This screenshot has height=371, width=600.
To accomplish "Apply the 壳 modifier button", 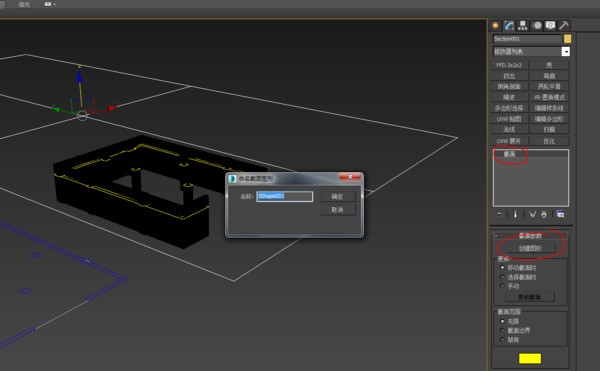I will pyautogui.click(x=549, y=65).
